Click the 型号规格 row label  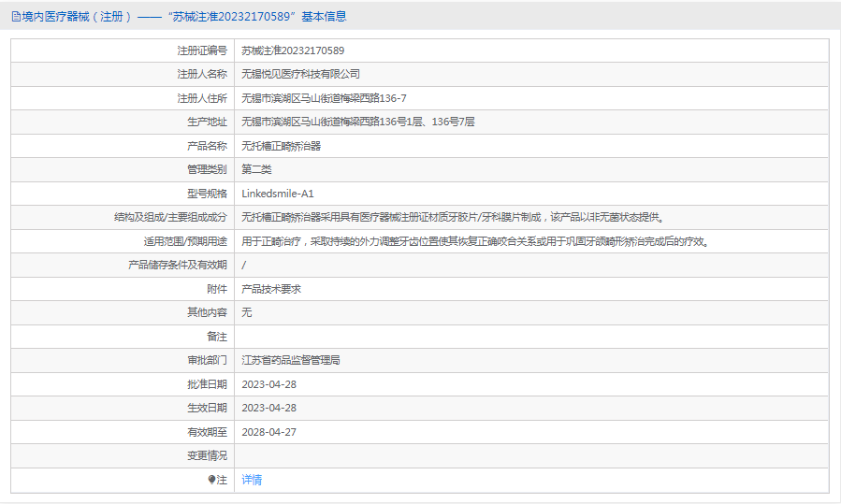(x=207, y=194)
